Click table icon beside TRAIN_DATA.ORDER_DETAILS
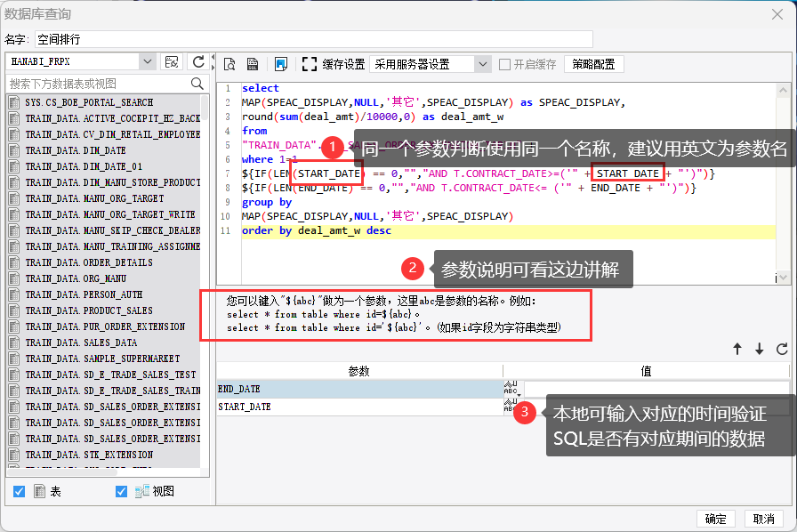Screen dimensions: 797x532 pos(14,262)
